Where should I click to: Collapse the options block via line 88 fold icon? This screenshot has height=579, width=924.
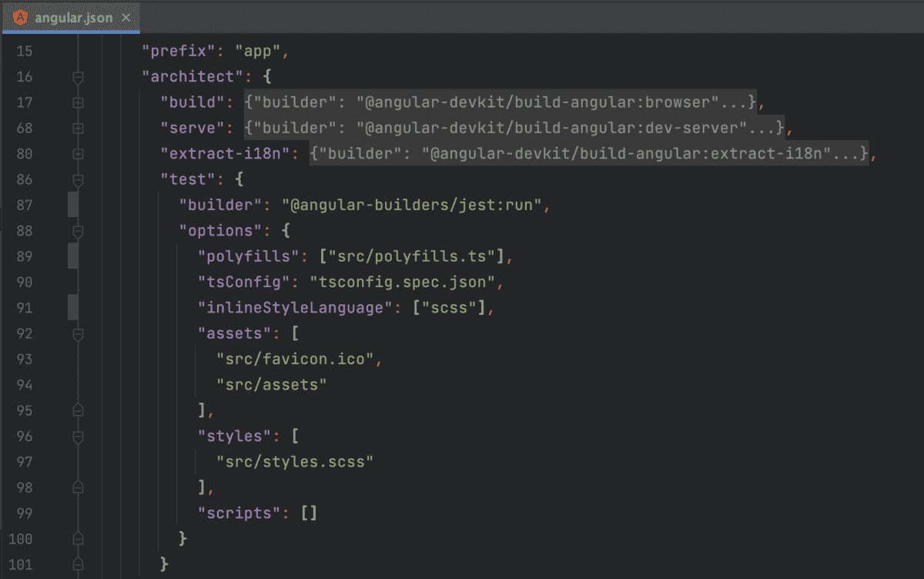click(77, 230)
